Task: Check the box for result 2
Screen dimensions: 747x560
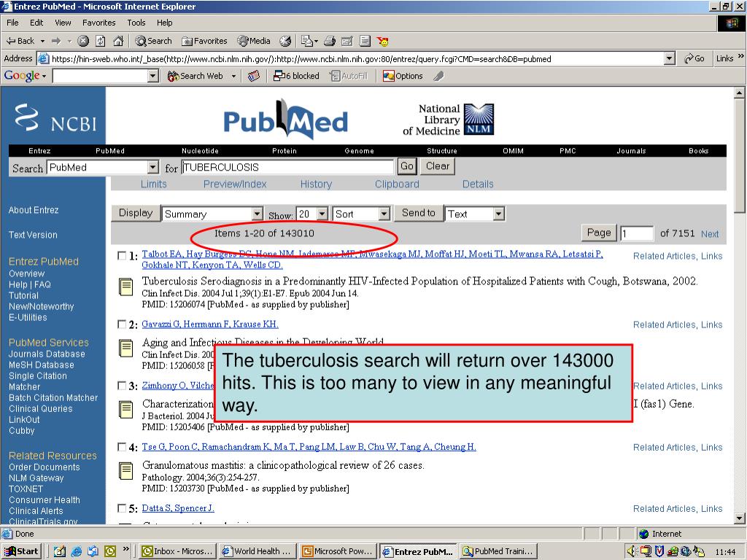Action: pos(122,324)
